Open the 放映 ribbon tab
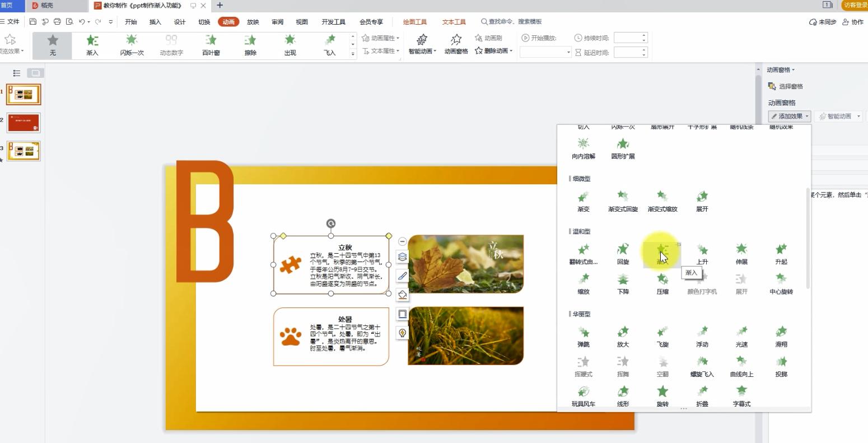Image resolution: width=868 pixels, height=443 pixels. click(253, 22)
